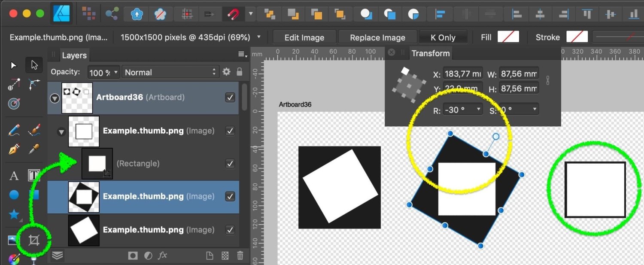644x265 pixels.
Task: Select the Artistic Text tool
Action: [x=14, y=176]
